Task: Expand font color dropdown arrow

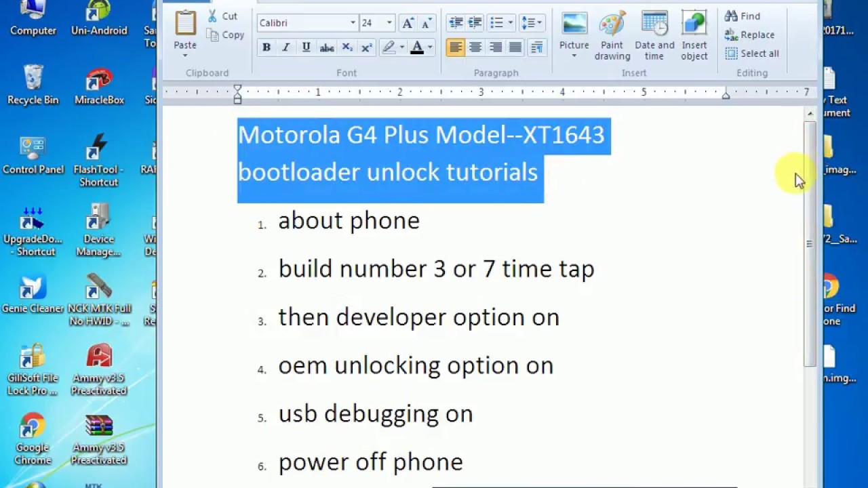Action: pos(430,47)
